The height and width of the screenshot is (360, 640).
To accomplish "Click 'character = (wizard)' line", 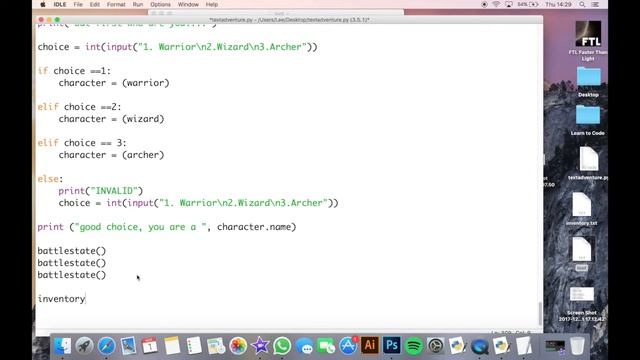I will pyautogui.click(x=111, y=119).
